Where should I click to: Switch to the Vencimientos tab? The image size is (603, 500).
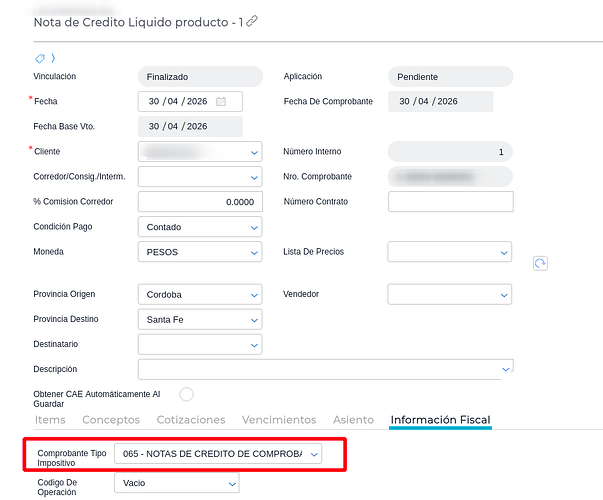[279, 420]
